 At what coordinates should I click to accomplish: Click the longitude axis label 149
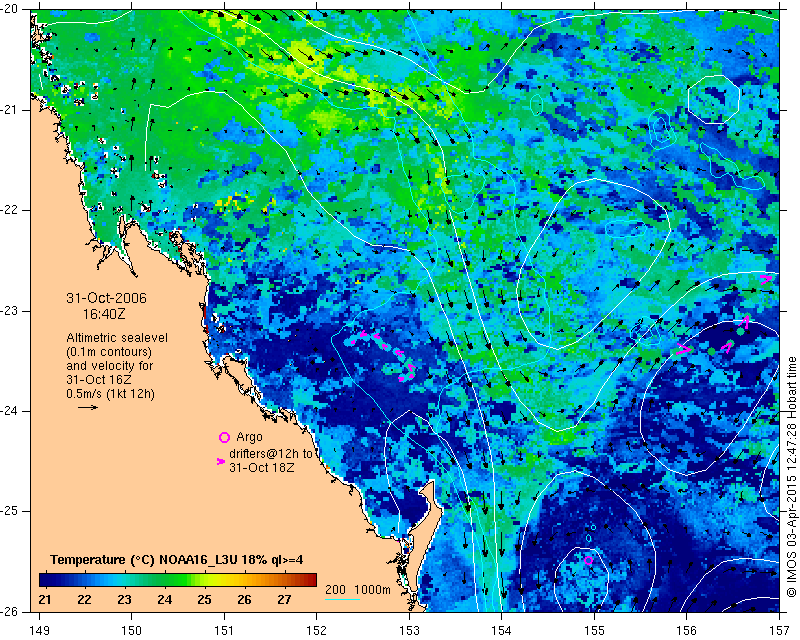point(39,631)
